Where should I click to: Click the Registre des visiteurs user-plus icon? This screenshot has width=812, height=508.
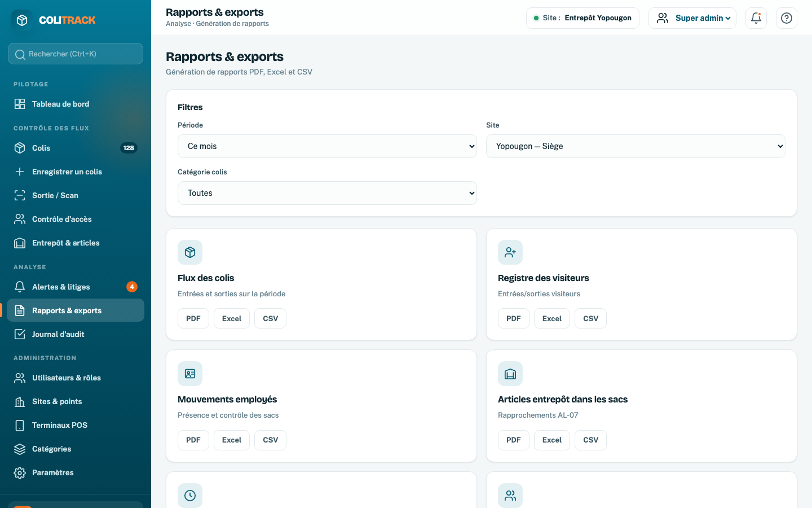(510, 252)
